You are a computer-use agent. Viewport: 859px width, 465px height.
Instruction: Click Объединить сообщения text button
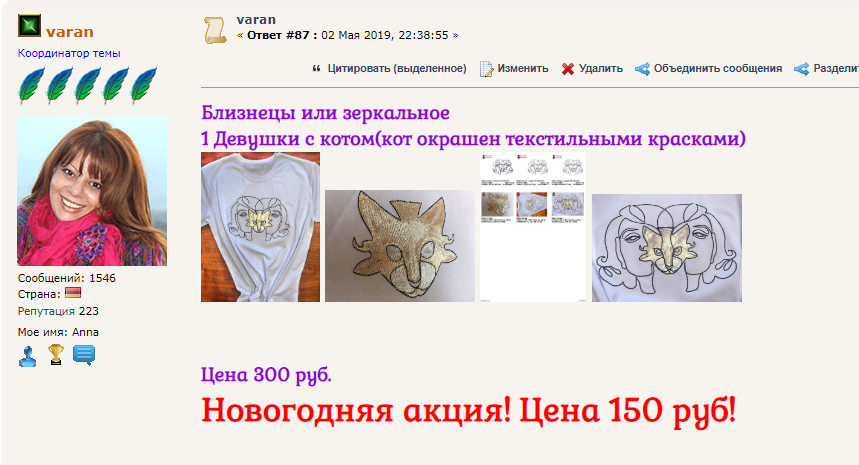pyautogui.click(x=718, y=68)
